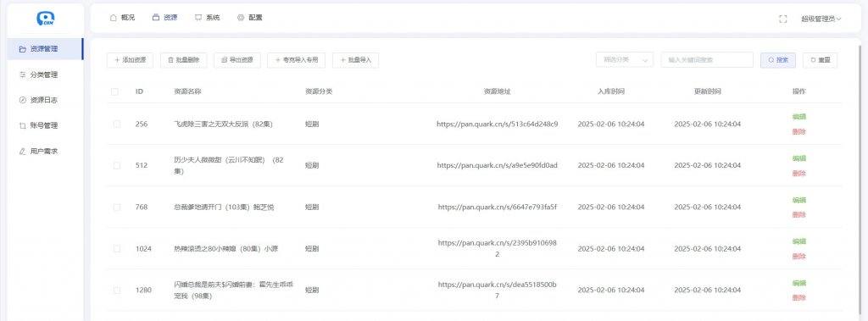Open 分类管理 in the sidebar
The height and width of the screenshot is (321, 868).
[44, 75]
